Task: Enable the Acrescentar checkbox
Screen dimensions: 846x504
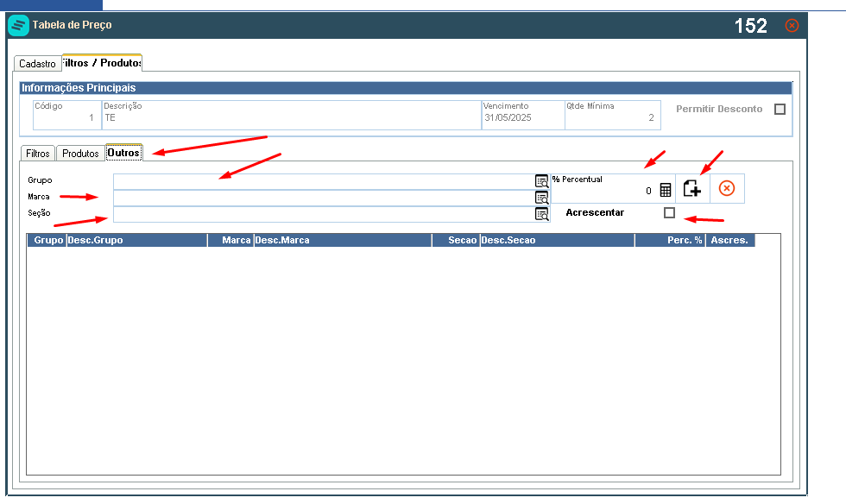Action: click(x=669, y=212)
